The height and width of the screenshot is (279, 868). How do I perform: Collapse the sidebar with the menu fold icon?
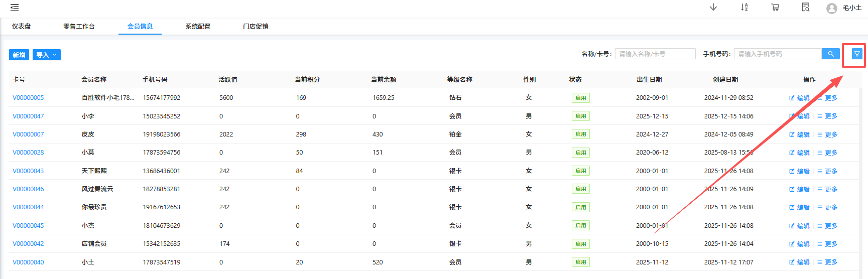coord(15,8)
